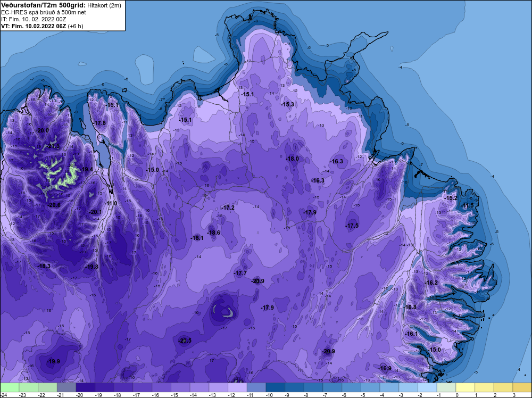The height and width of the screenshot is (398, 532).
Task: Click the -15.3 temperature label
Action: [288, 104]
